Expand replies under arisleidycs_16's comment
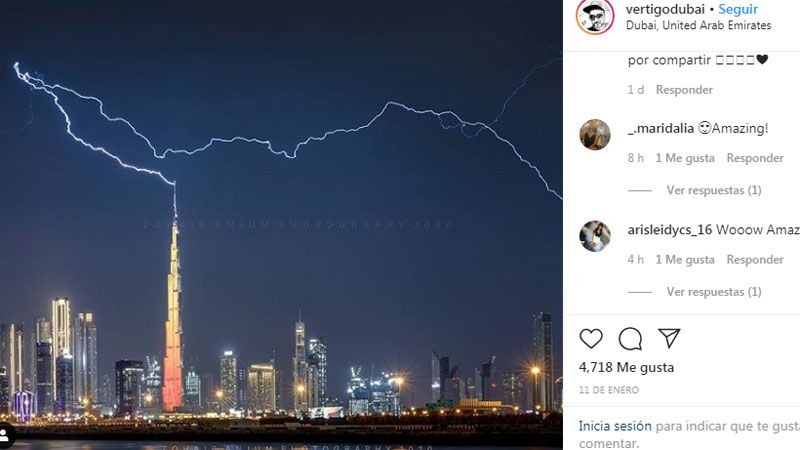800x450 pixels. pyautogui.click(x=714, y=292)
